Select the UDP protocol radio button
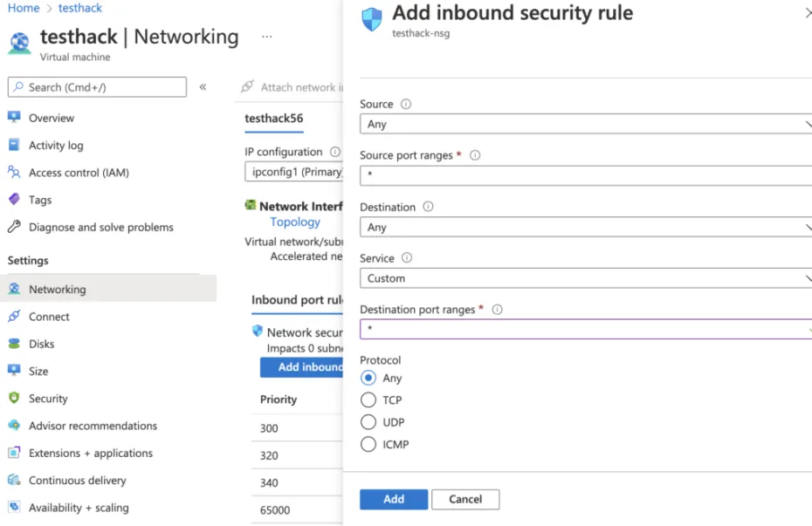Image resolution: width=812 pixels, height=526 pixels. tap(368, 422)
